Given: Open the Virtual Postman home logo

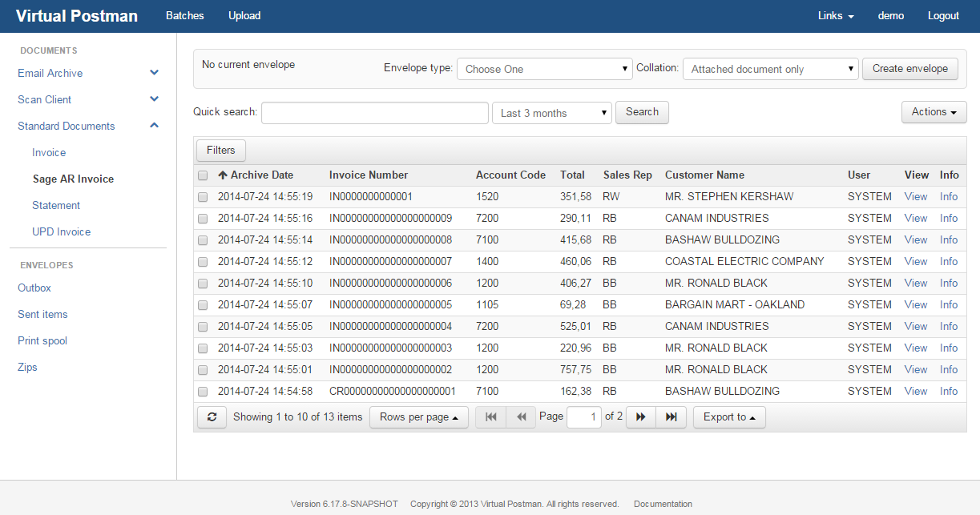Looking at the screenshot, I should pos(76,15).
